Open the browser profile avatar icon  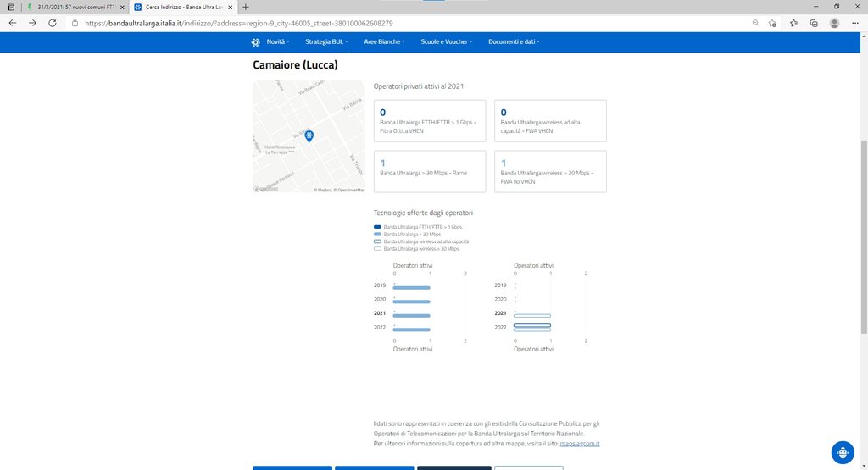[x=834, y=23]
